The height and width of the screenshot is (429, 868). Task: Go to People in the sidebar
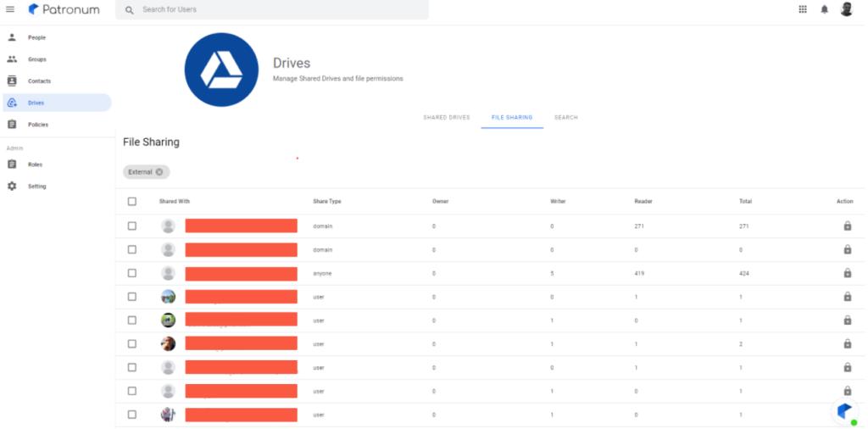[57, 37]
